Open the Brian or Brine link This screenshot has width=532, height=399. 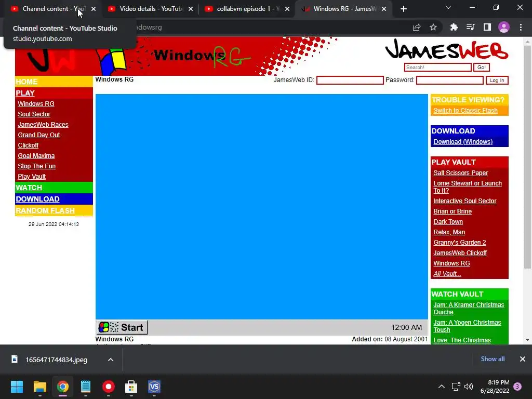click(453, 211)
